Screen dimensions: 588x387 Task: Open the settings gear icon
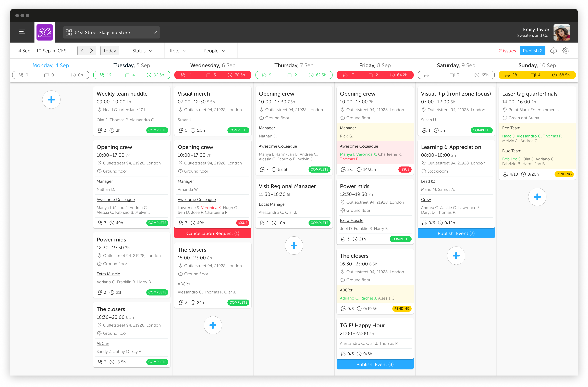coord(566,51)
